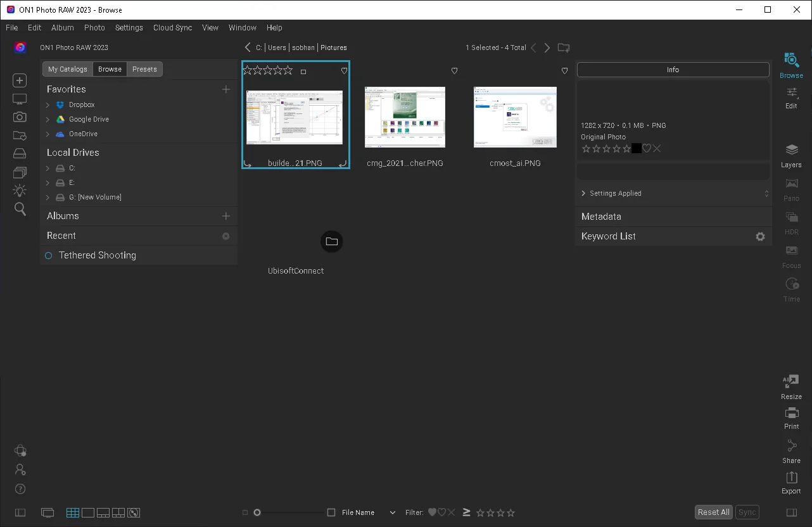The width and height of the screenshot is (812, 527).
Task: Open the UbisoftConnect folder
Action: [x=331, y=241]
